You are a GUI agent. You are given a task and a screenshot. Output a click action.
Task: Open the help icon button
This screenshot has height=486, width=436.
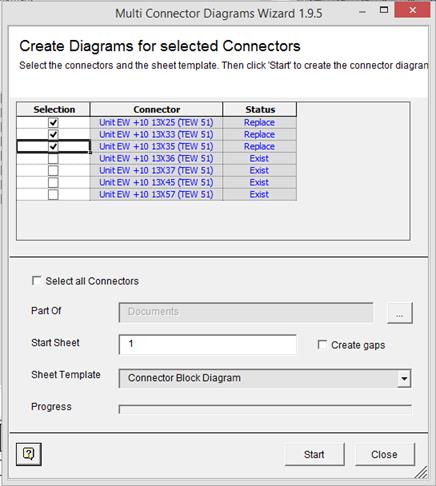[x=29, y=454]
